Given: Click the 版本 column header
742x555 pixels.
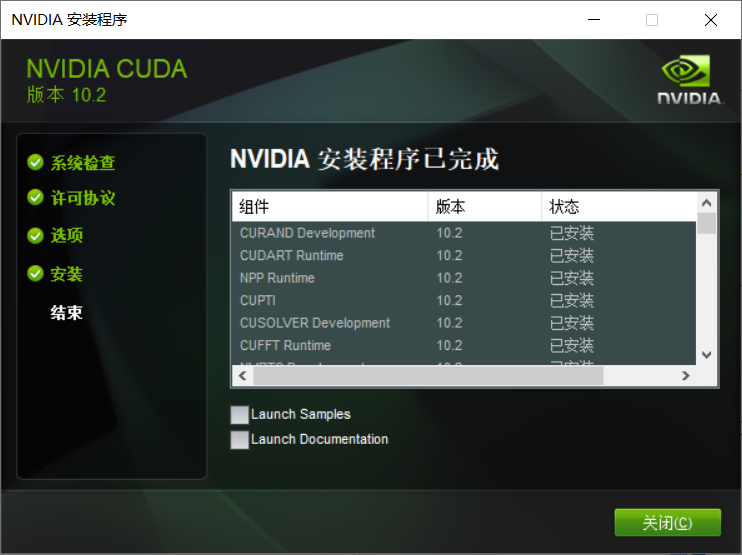Looking at the screenshot, I should (x=485, y=207).
